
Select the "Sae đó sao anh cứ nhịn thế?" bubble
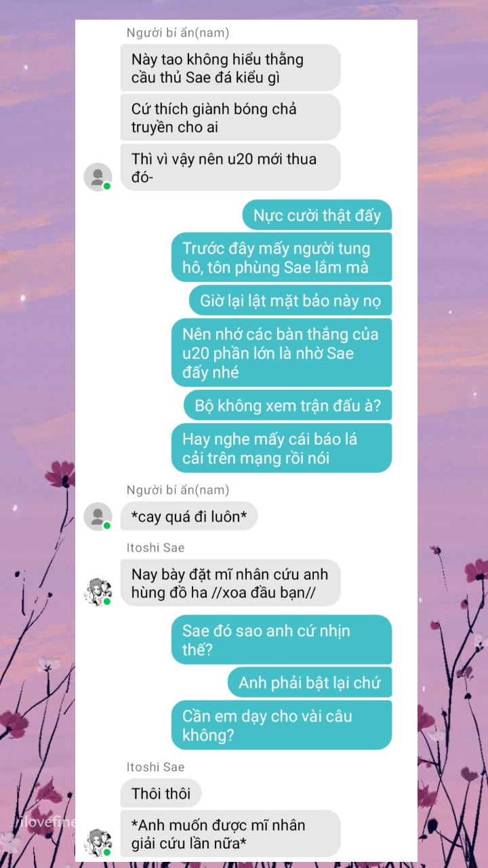point(281,639)
